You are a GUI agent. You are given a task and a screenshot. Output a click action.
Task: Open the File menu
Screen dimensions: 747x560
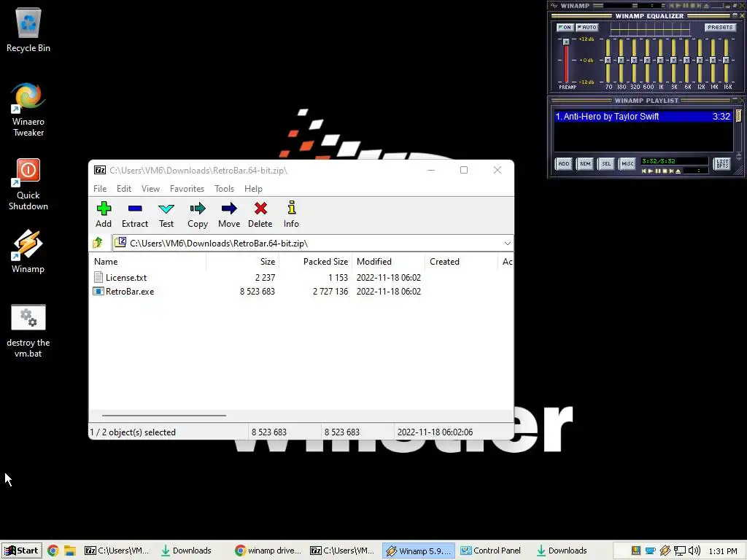[x=100, y=189]
